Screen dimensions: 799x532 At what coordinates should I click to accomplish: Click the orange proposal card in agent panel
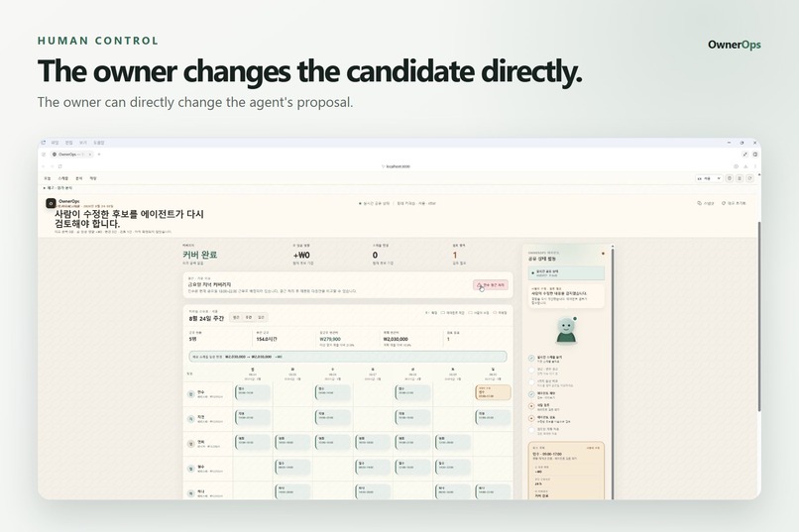point(566,472)
